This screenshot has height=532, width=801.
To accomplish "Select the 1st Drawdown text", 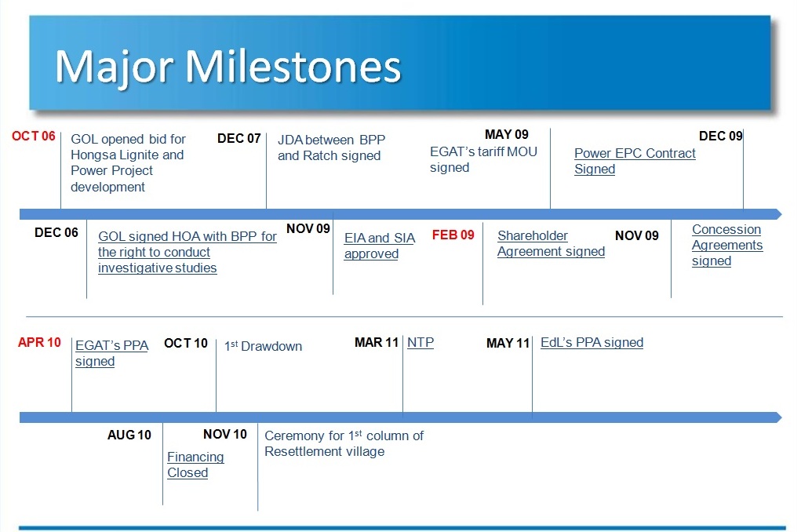I will (x=263, y=346).
